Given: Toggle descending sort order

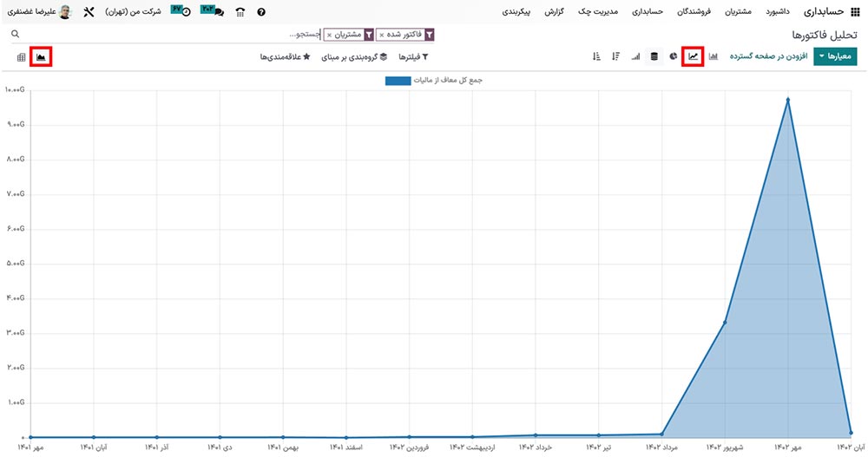Looking at the screenshot, I should pyautogui.click(x=615, y=56).
